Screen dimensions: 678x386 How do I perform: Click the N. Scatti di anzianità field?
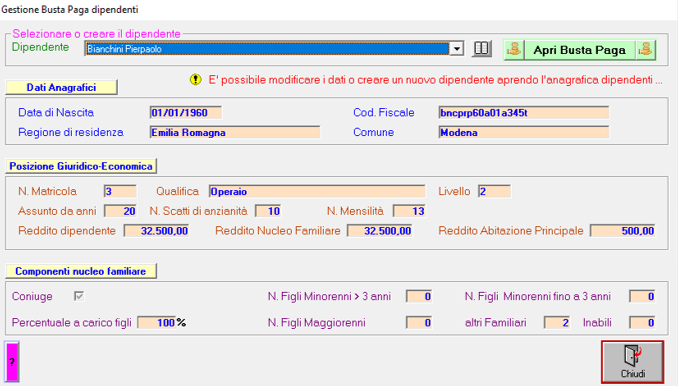[268, 211]
